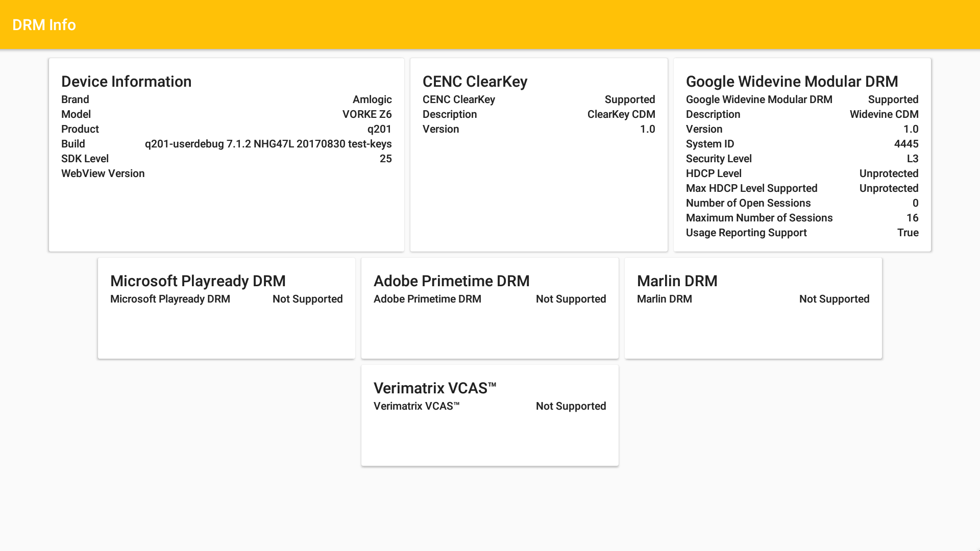Viewport: 980px width, 551px height.
Task: Select Not Supported status for Microsoft Playready
Action: click(x=308, y=299)
